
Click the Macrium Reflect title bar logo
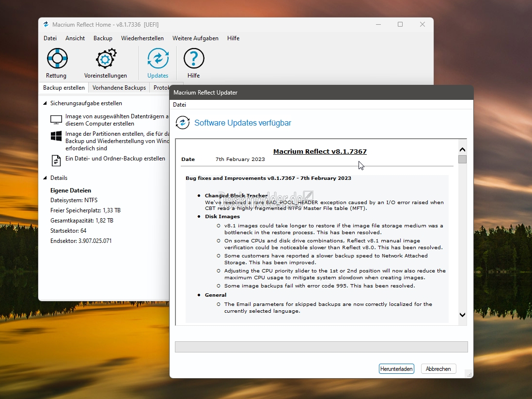click(x=46, y=24)
